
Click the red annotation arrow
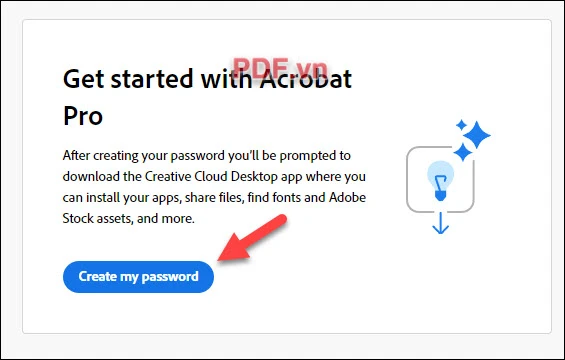click(252, 238)
